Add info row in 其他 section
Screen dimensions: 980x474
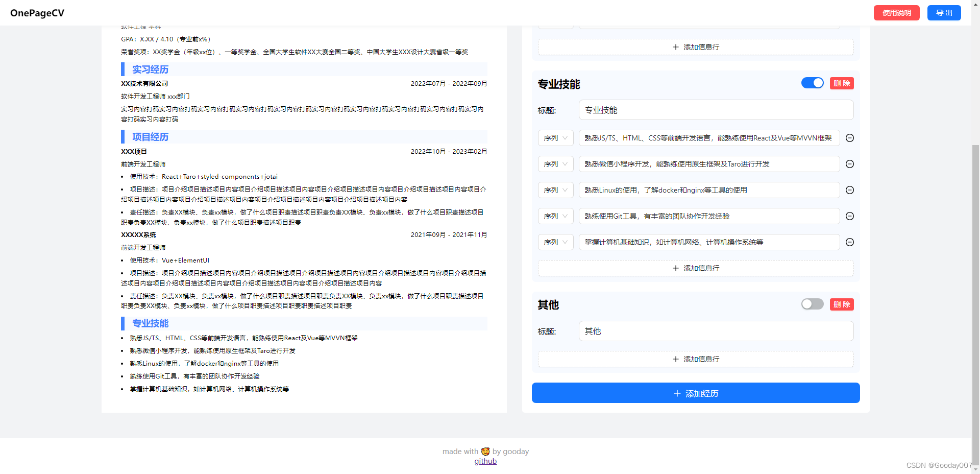point(696,359)
